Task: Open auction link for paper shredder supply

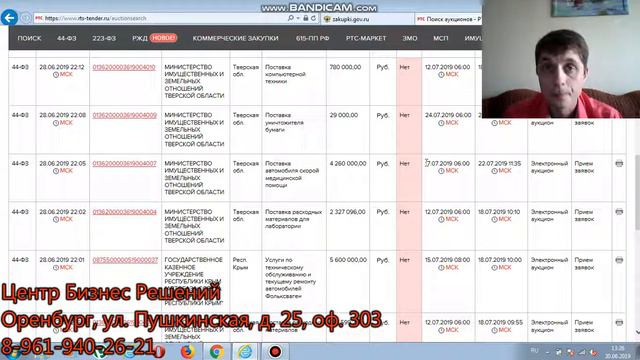Action: click(124, 116)
